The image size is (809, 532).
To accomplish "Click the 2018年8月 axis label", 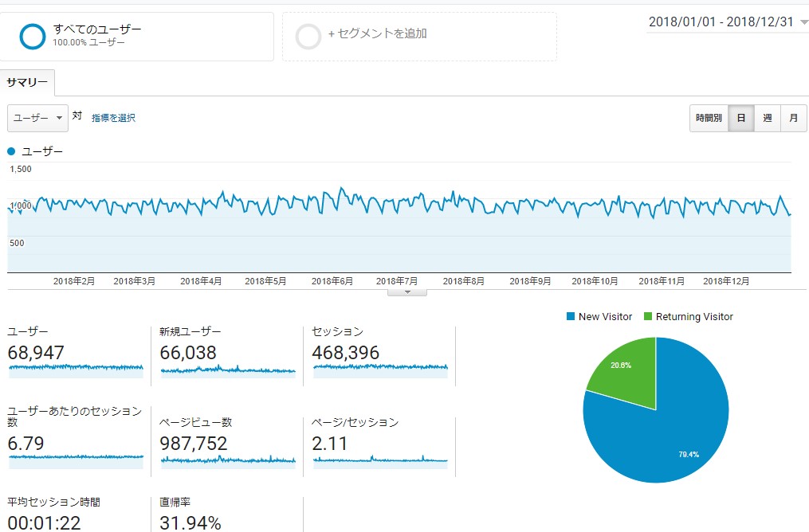I will point(464,281).
